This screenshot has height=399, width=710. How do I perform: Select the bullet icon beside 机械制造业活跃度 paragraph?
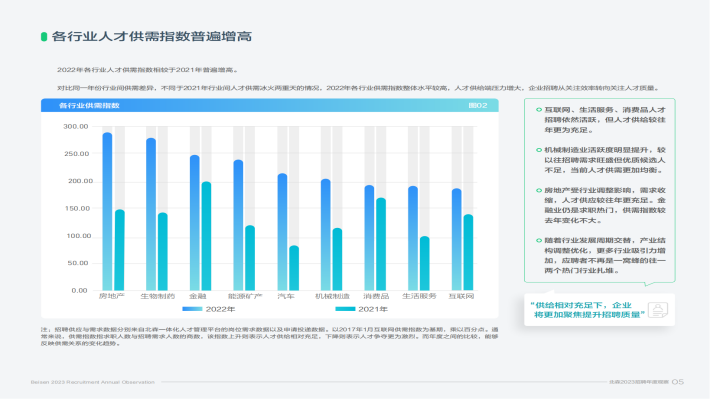click(x=538, y=150)
